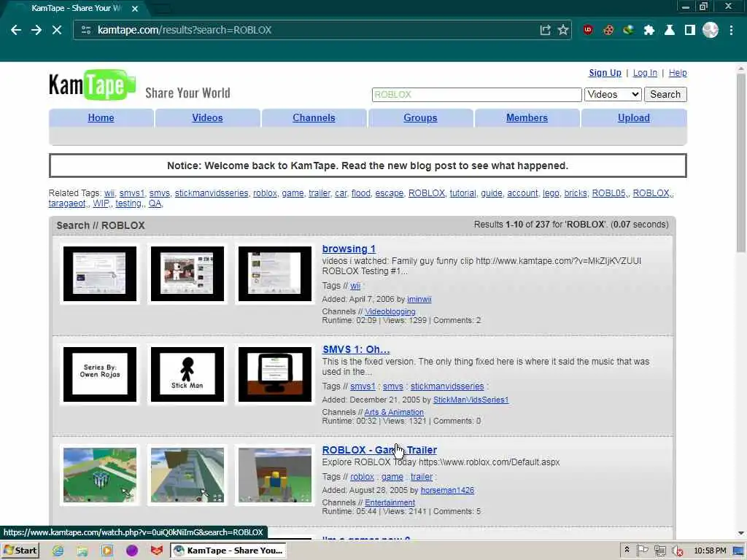The height and width of the screenshot is (560, 747).
Task: Launch Internet Explorer from the taskbar
Action: (58, 551)
